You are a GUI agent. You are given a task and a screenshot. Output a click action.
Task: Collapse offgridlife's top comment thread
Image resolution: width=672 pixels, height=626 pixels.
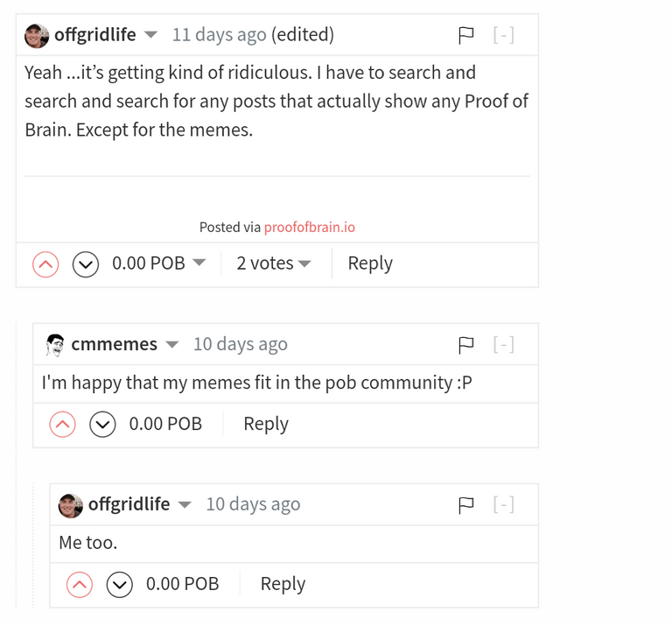pos(504,35)
